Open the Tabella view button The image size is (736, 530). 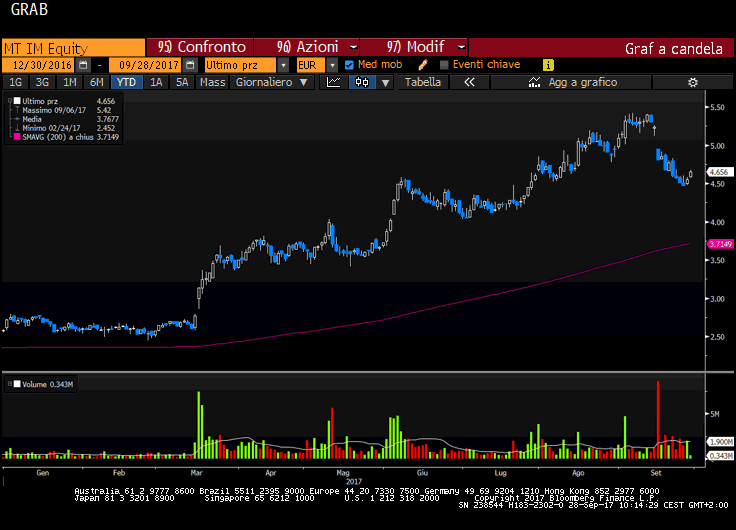[x=422, y=82]
